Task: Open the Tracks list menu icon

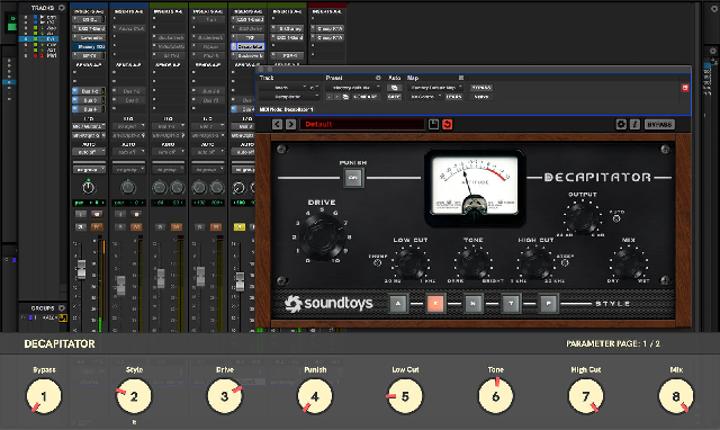Action: [x=62, y=8]
